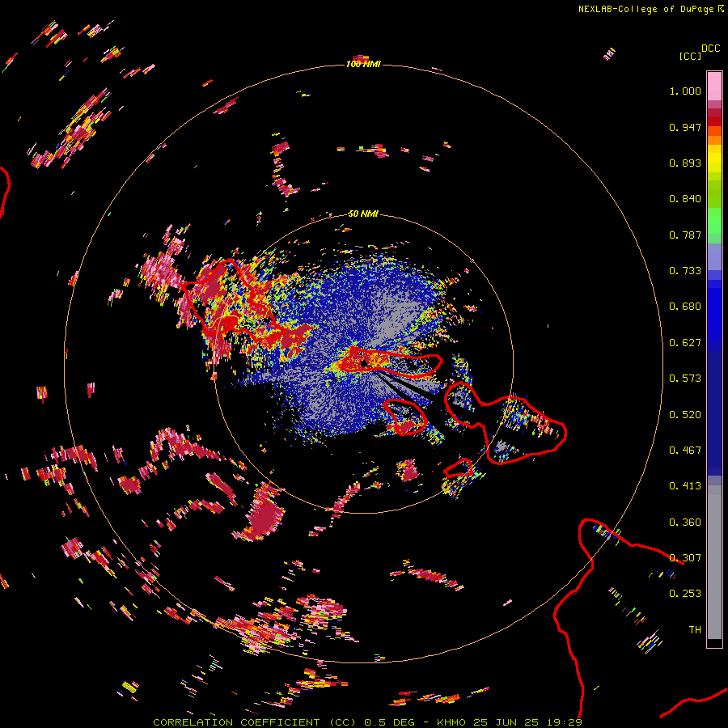Pick the yellow segment of the colorbar

pos(714,159)
